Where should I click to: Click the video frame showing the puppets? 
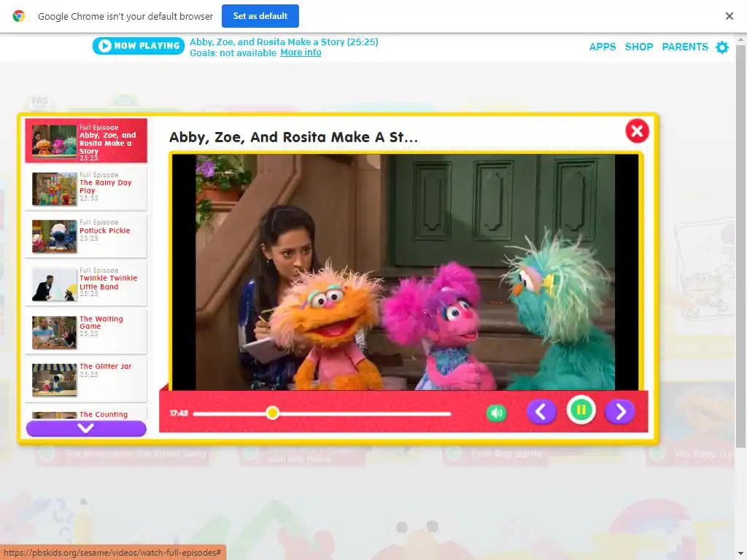pyautogui.click(x=406, y=272)
